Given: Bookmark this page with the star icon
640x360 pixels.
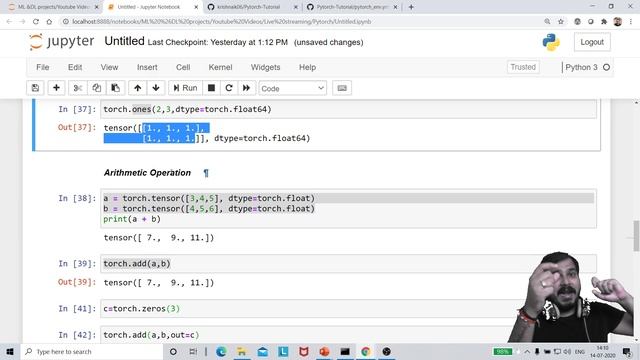Looking at the screenshot, I should tap(561, 22).
